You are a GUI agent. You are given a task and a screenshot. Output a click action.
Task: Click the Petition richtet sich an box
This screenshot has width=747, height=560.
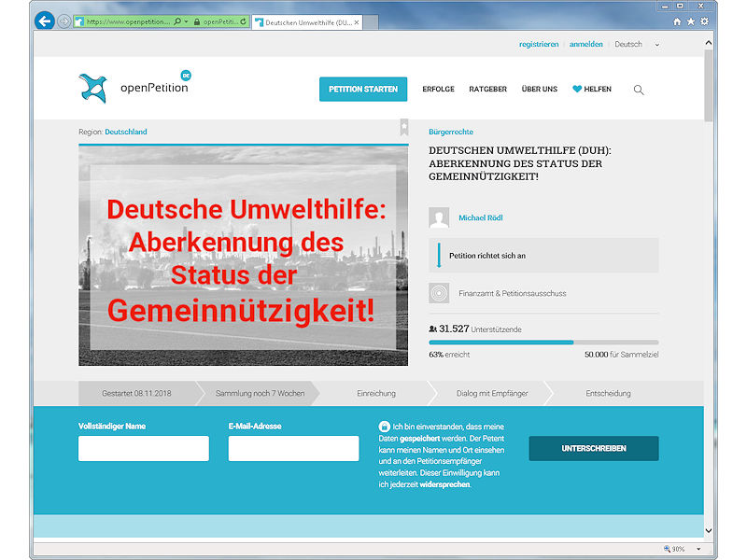543,255
